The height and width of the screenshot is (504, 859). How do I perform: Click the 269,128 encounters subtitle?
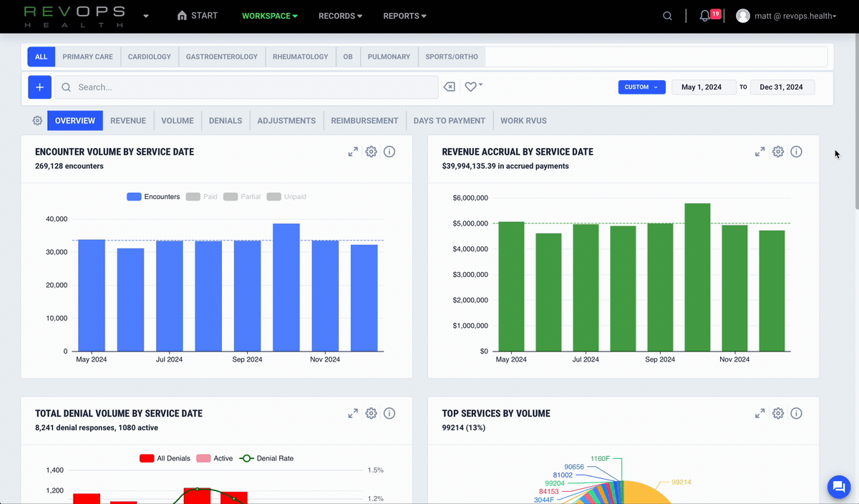[x=69, y=166]
